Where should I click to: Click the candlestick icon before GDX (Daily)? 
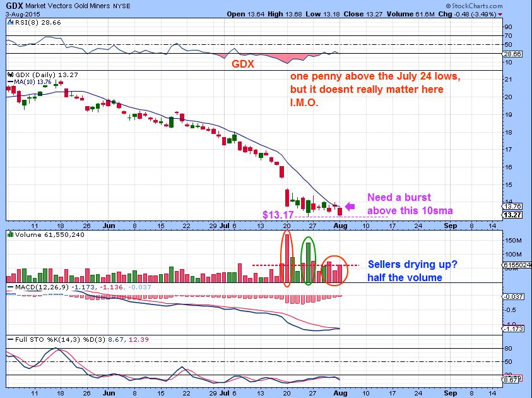point(11,75)
